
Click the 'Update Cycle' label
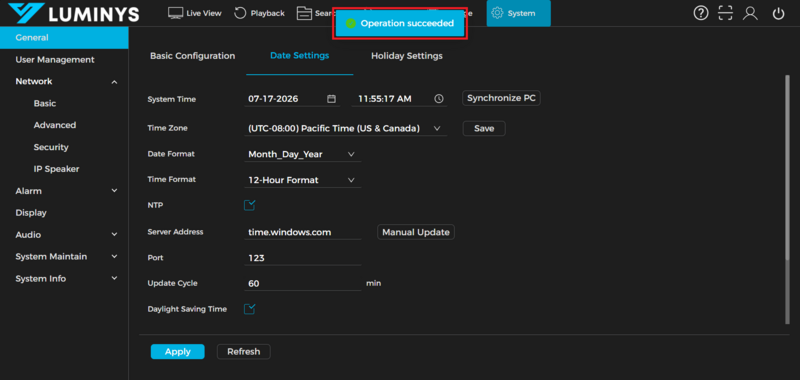point(172,283)
